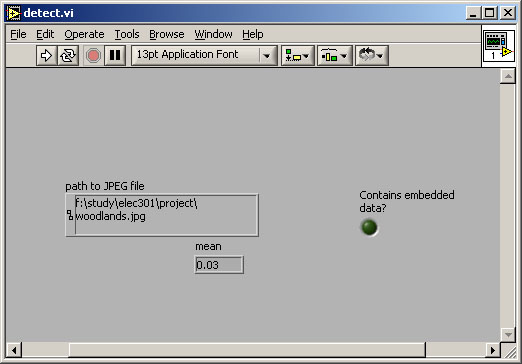
Task: Click the Pause button in toolbar
Action: coord(115,55)
